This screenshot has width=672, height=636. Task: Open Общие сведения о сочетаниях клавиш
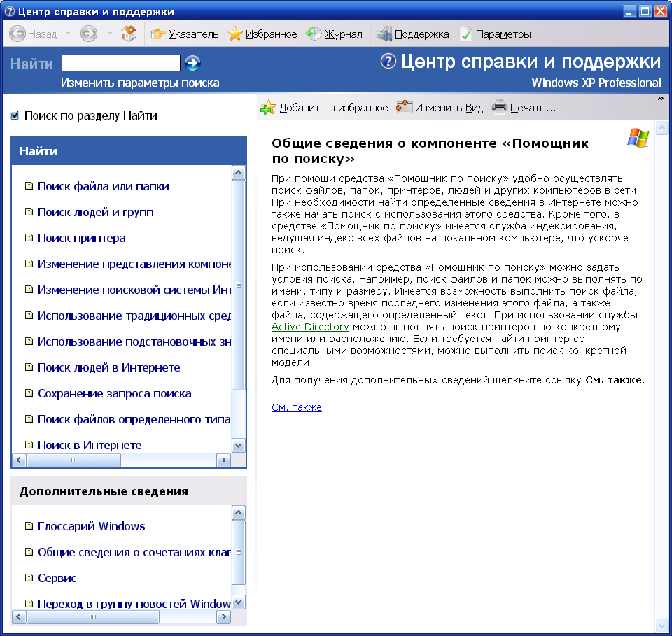134,552
